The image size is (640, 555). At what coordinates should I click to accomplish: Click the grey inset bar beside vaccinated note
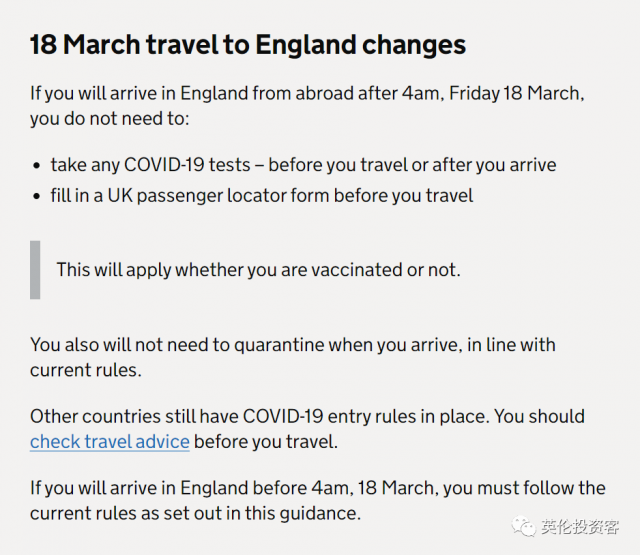coord(35,270)
